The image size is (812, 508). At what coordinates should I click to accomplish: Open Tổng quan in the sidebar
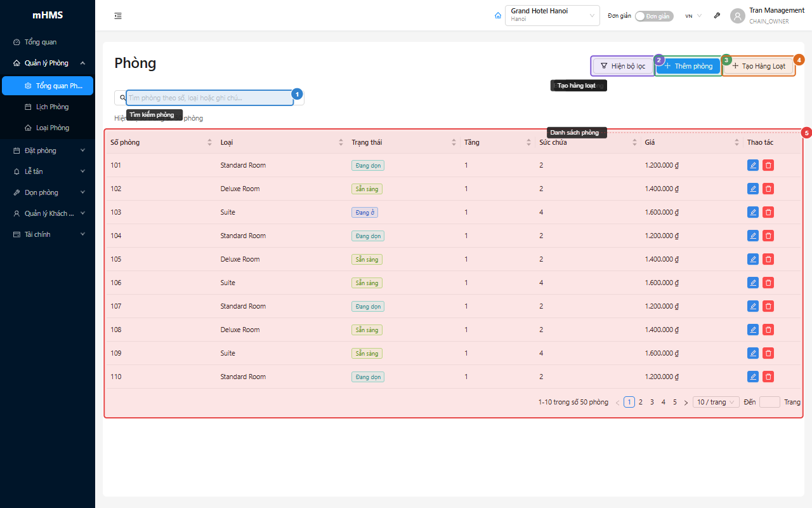coord(48,42)
